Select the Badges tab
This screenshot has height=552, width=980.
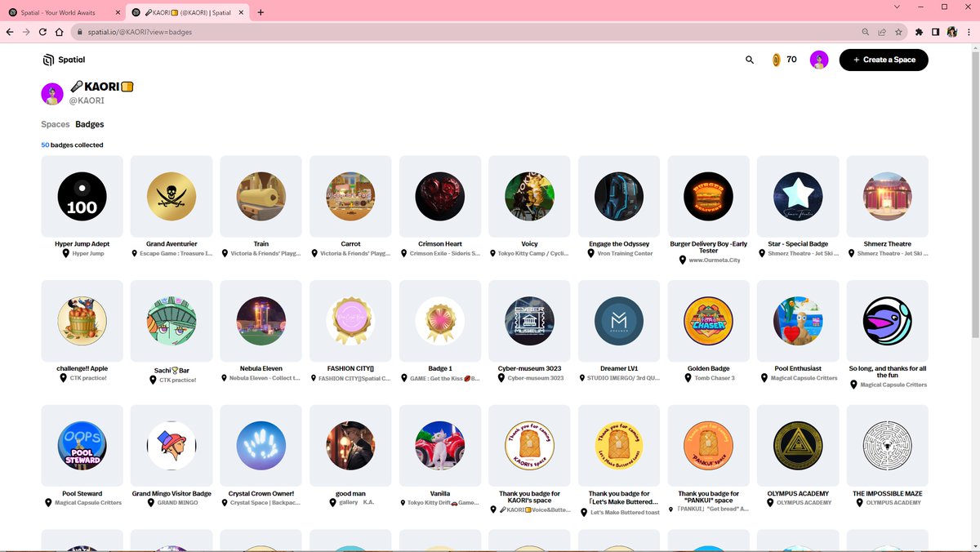[x=90, y=124]
